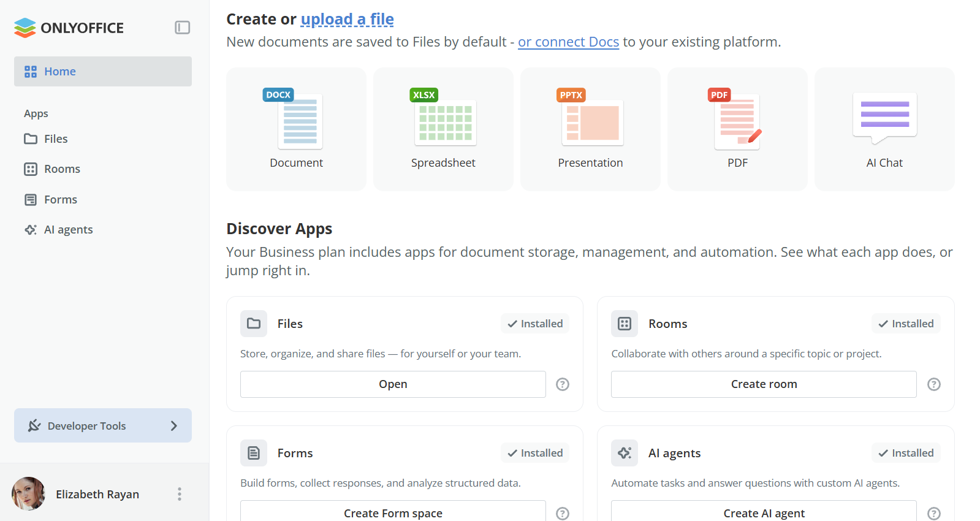
Task: Follow the or connect Docs link
Action: click(x=568, y=42)
